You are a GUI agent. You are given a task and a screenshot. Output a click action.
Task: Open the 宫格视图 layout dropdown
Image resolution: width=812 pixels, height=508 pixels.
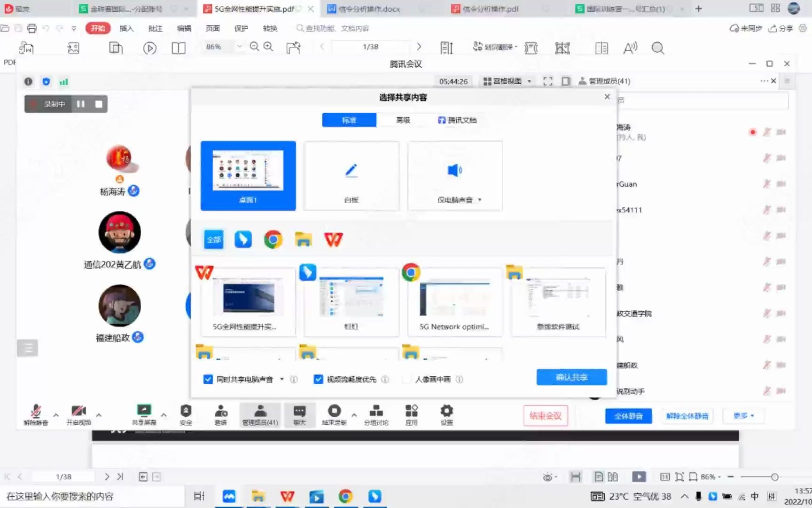pyautogui.click(x=507, y=81)
